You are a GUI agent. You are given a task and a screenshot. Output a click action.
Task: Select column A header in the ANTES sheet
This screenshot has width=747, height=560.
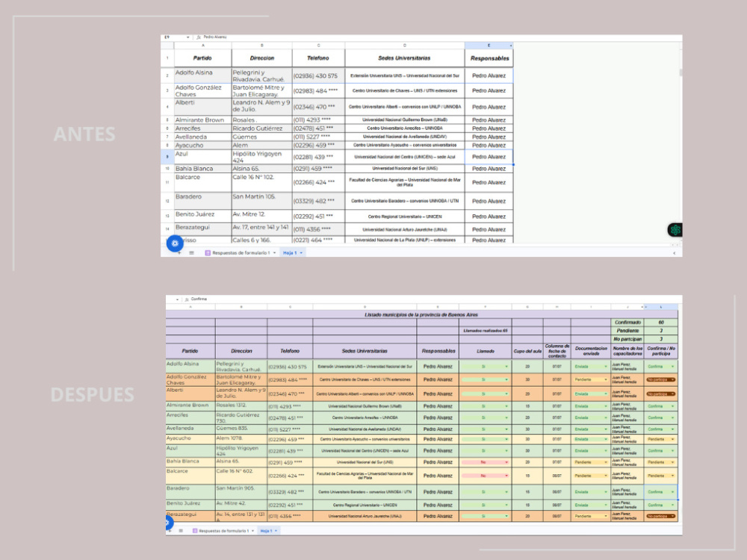point(203,46)
